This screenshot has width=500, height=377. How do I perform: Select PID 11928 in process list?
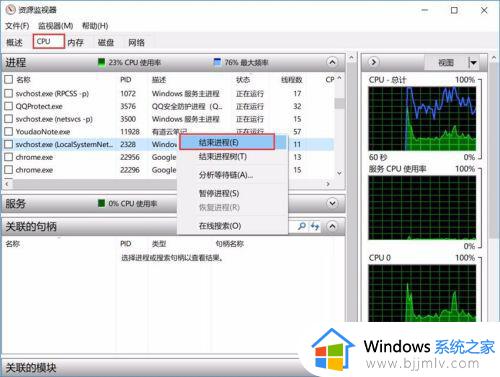click(130, 132)
